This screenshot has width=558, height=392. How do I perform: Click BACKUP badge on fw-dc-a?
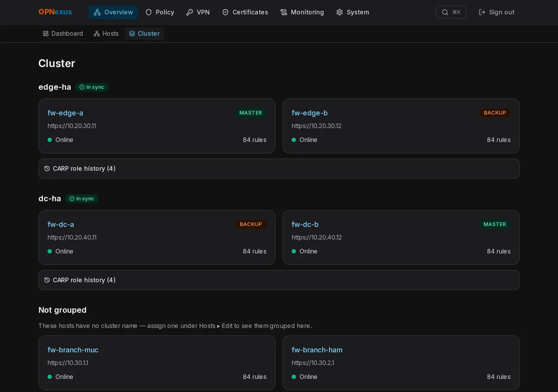(251, 224)
